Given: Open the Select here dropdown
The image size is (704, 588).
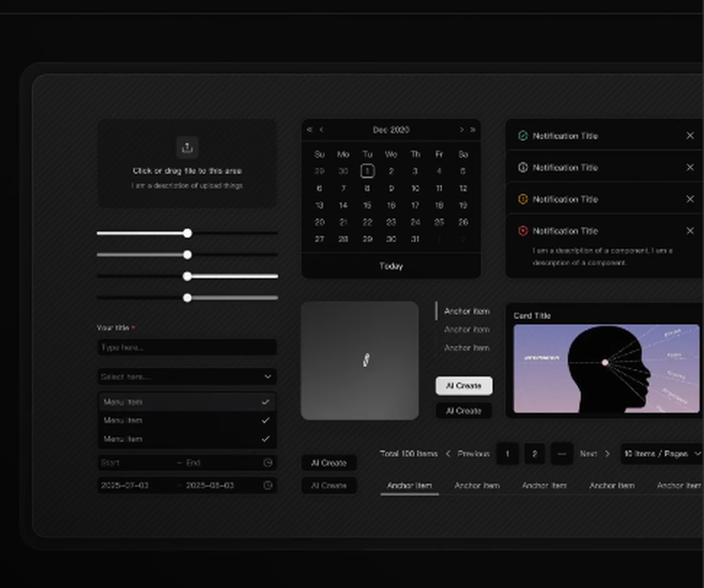Looking at the screenshot, I should pyautogui.click(x=187, y=377).
